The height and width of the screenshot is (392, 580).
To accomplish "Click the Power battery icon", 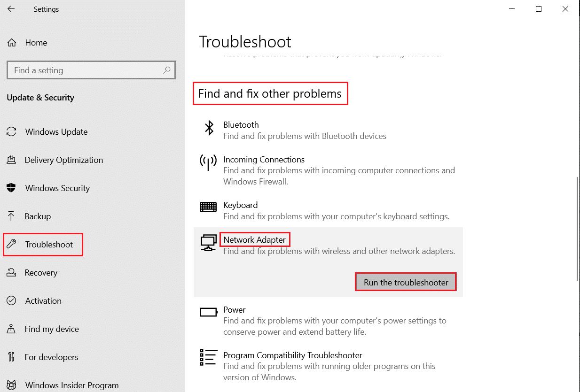I will [x=208, y=312].
